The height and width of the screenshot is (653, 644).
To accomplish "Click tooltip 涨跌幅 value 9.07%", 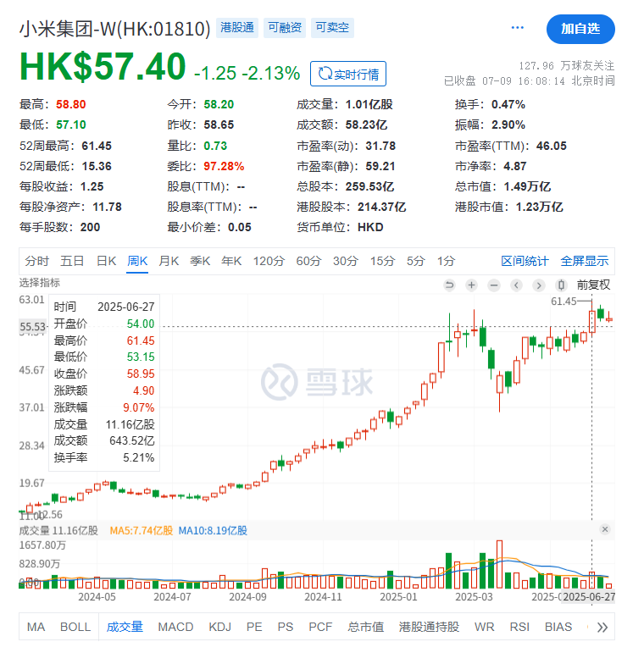I will pyautogui.click(x=138, y=407).
